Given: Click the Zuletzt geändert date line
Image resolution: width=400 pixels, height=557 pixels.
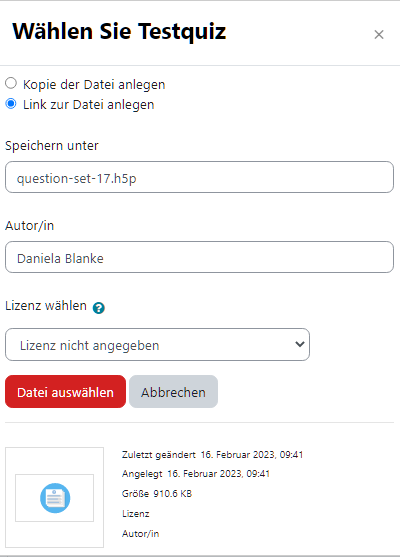Looking at the screenshot, I should click(x=212, y=455).
